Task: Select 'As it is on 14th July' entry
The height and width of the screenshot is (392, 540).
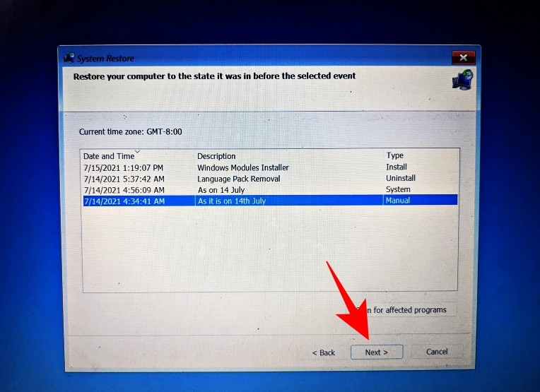Action: (x=270, y=201)
